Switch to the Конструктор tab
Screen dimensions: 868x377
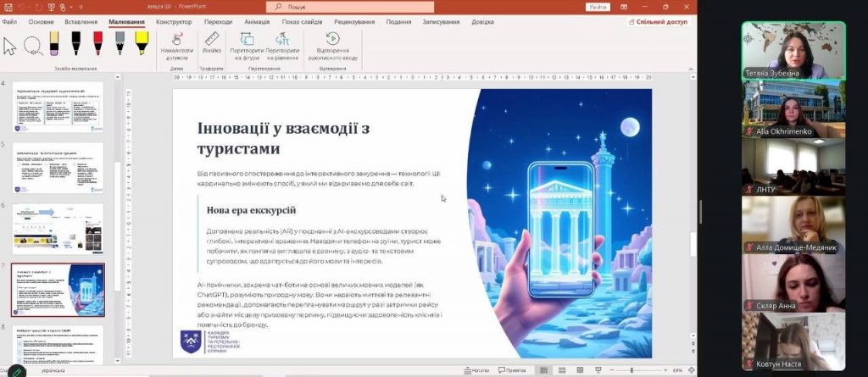(174, 22)
